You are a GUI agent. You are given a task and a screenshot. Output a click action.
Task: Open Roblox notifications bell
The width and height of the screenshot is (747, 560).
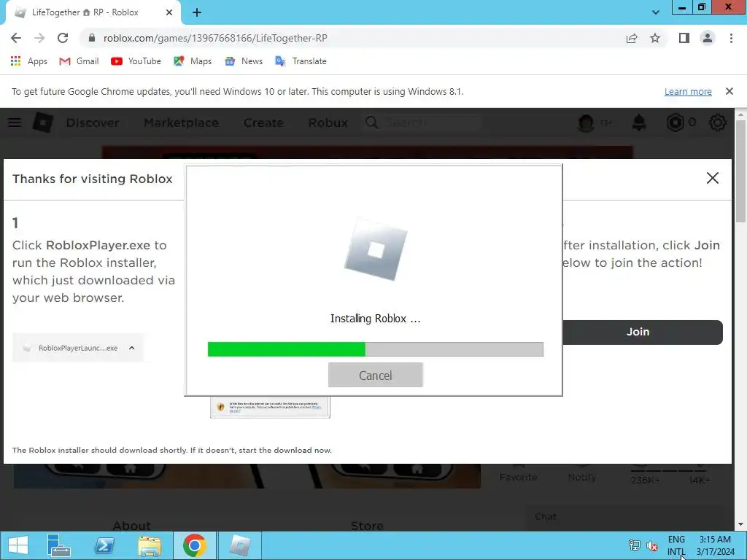point(639,122)
